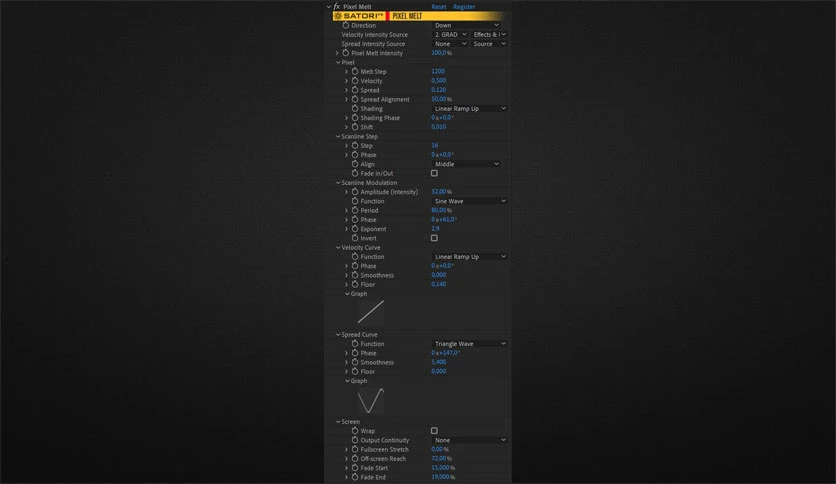Screen dimensions: 836x484
Task: Collapse the Velocity Curve group
Action: coord(337,248)
